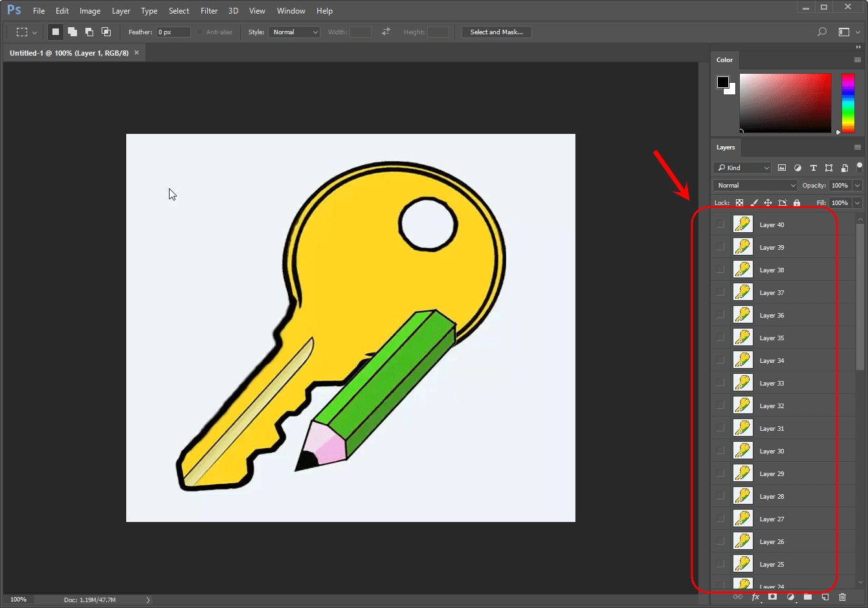This screenshot has height=608, width=868.
Task: Lock artboard nesting icon
Action: coord(782,202)
